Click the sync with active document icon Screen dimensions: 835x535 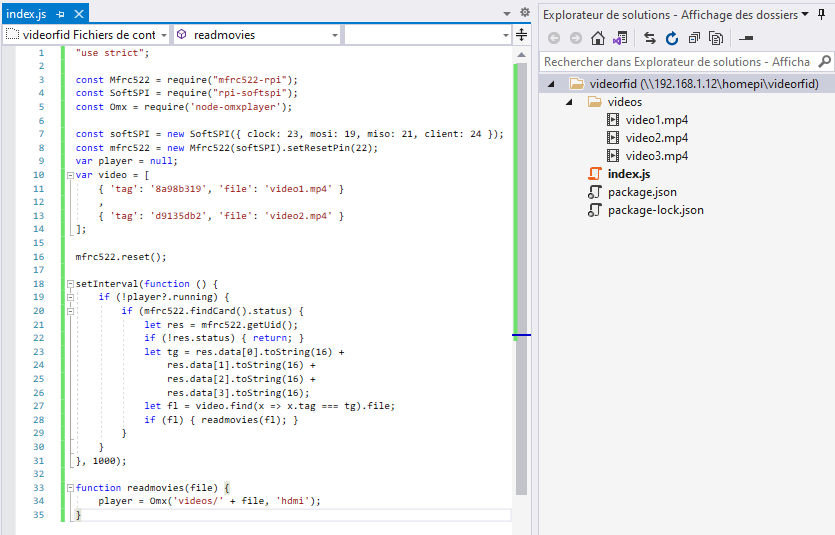coord(650,38)
